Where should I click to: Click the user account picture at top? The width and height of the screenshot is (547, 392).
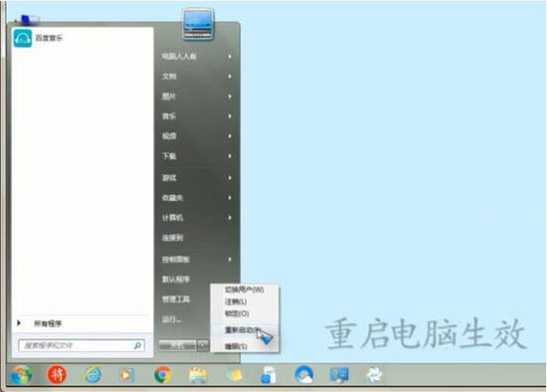click(198, 24)
